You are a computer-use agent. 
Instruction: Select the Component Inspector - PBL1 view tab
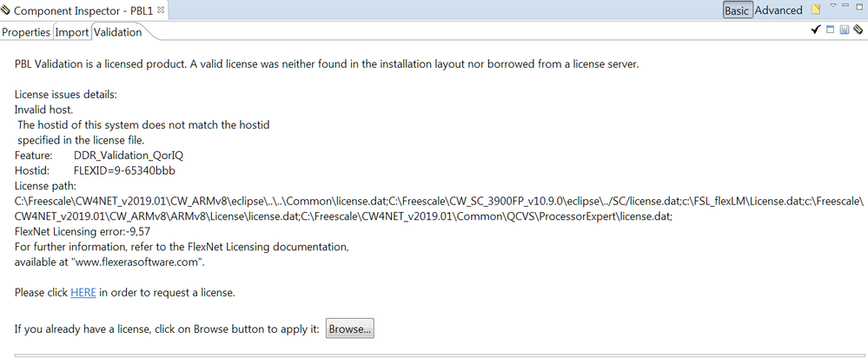(84, 10)
